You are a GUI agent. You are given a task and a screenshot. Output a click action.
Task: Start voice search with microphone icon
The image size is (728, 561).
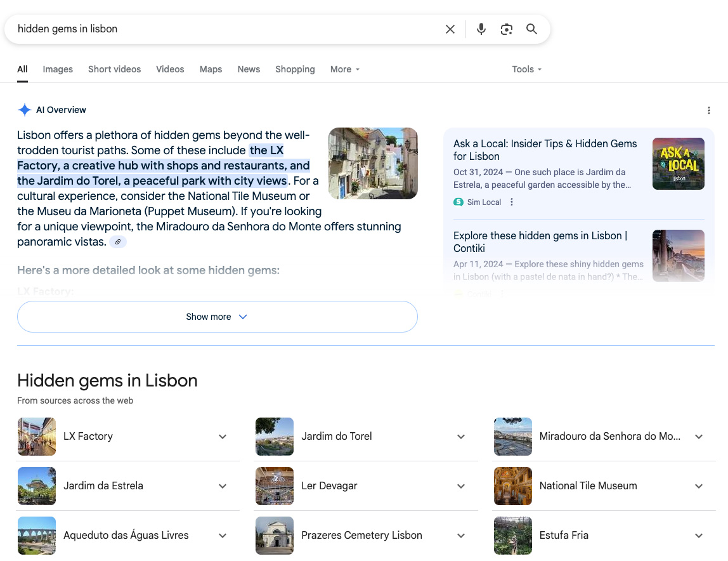click(x=481, y=29)
